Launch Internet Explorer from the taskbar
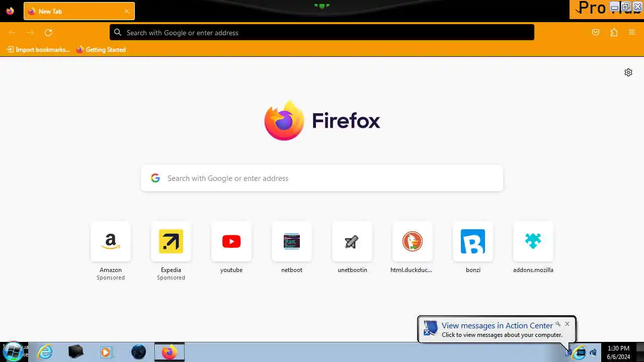644x362 pixels. click(45, 352)
